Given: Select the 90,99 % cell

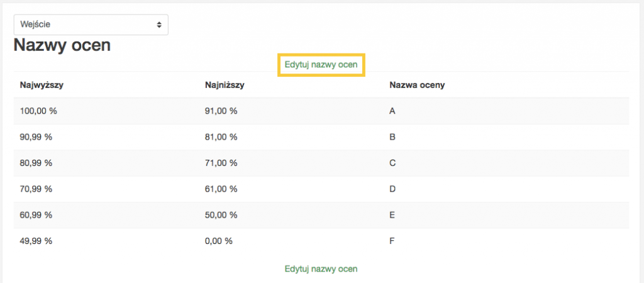Looking at the screenshot, I should tap(36, 137).
